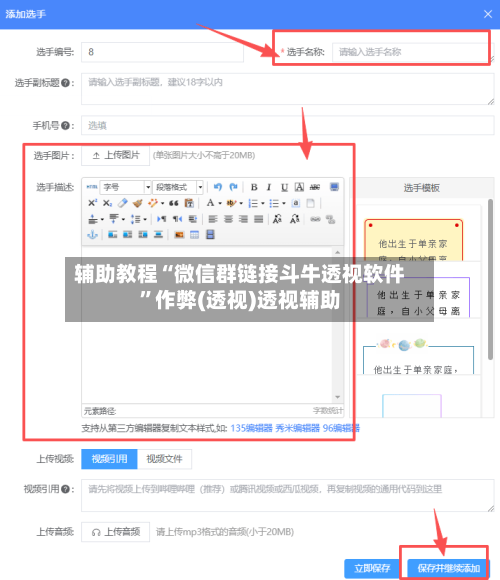Remove hyperlink with unlink icon
The width and height of the screenshot is (500, 580).
click(330, 219)
